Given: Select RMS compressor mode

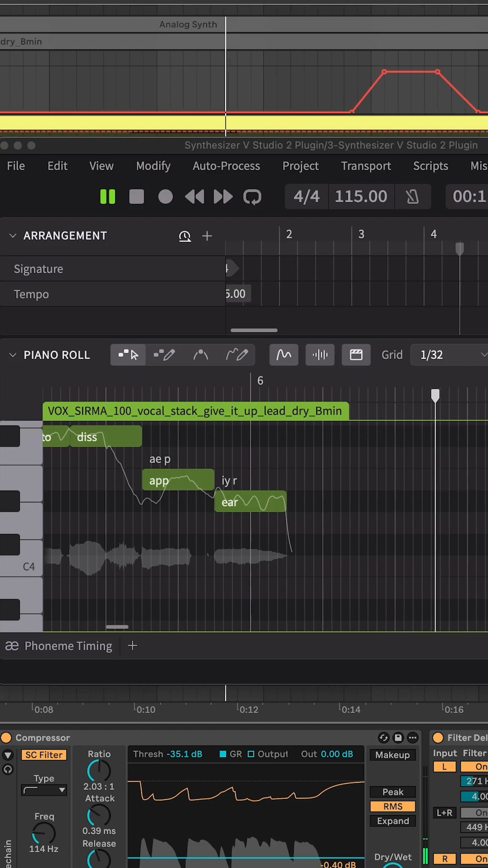Looking at the screenshot, I should coord(393,807).
